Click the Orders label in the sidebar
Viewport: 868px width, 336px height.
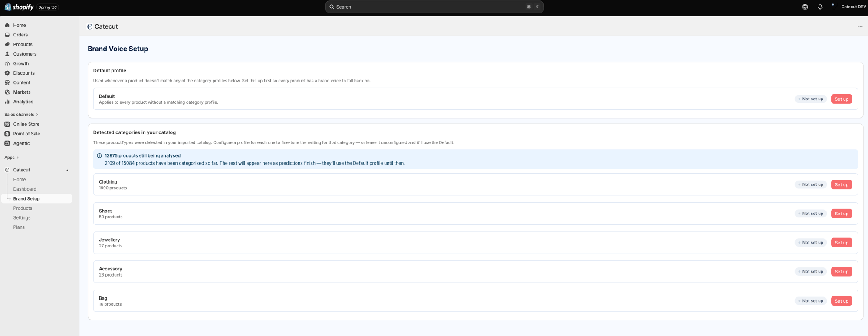pyautogui.click(x=20, y=35)
